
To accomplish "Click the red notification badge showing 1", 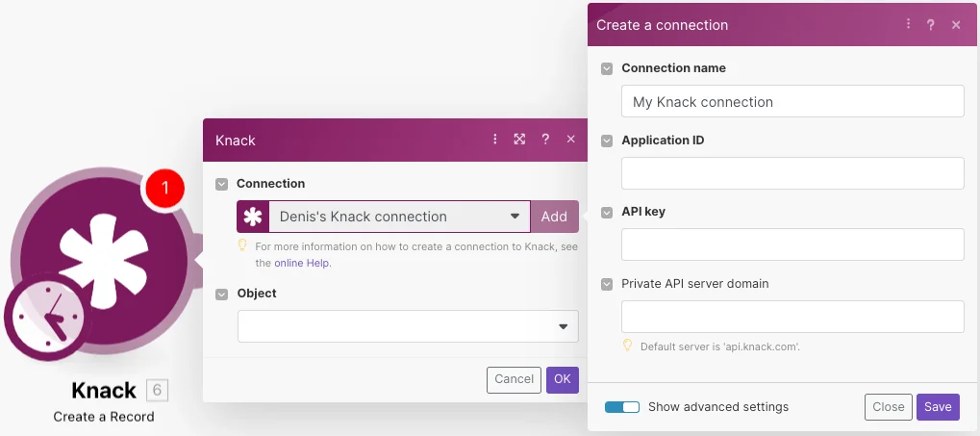I will [x=165, y=189].
